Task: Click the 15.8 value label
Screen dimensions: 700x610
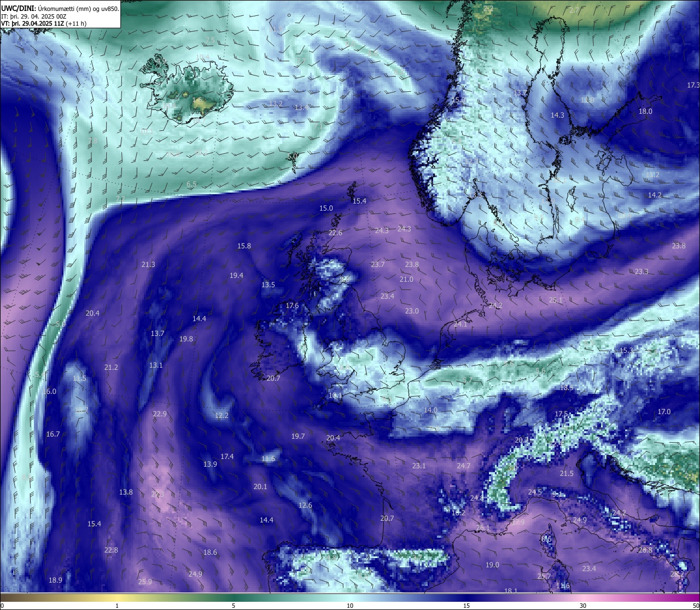Action: [x=244, y=246]
